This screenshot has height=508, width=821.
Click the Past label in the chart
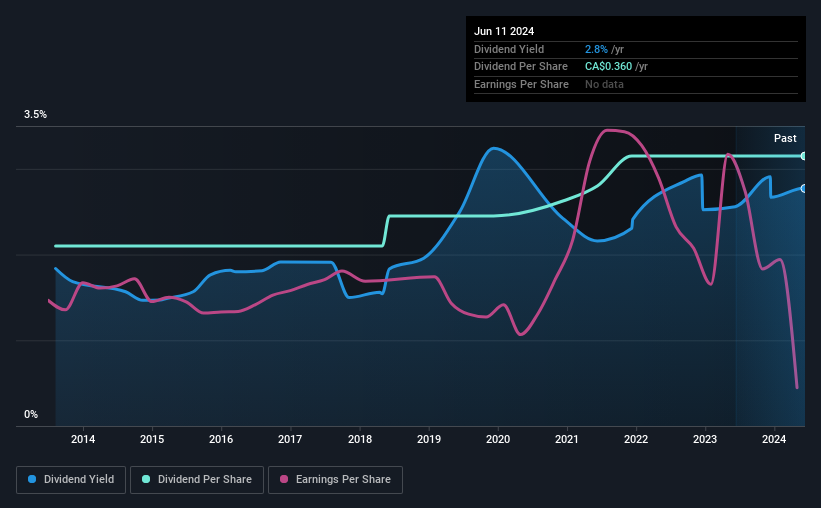click(x=785, y=138)
